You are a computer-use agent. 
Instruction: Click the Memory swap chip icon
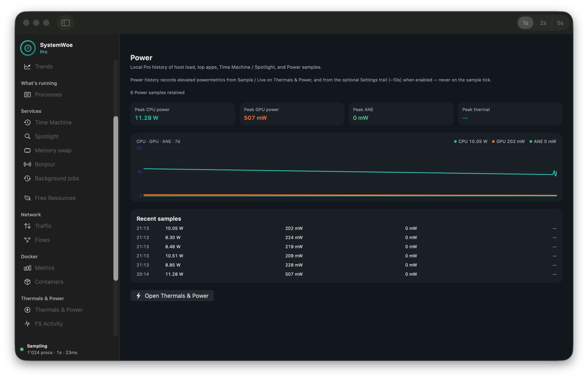click(27, 151)
